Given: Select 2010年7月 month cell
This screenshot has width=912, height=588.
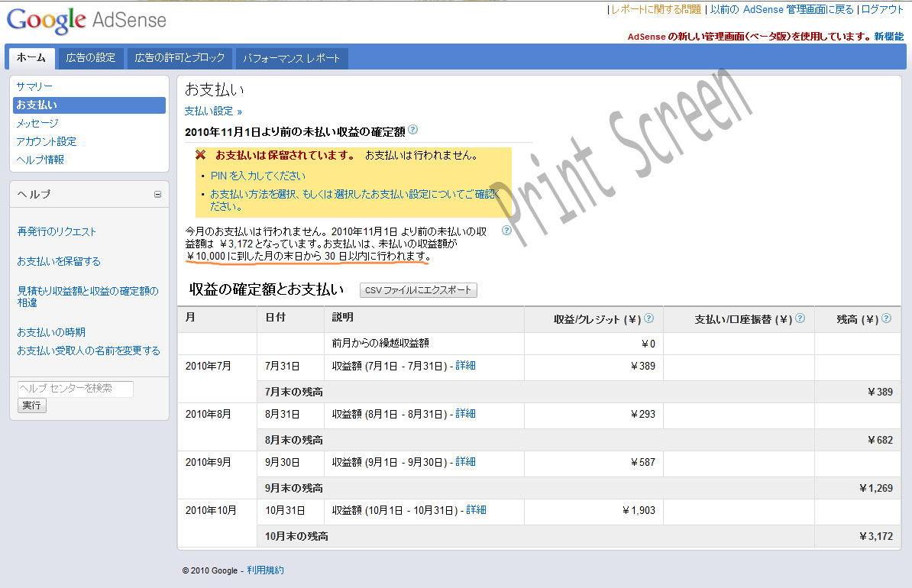Looking at the screenshot, I should pos(209,366).
